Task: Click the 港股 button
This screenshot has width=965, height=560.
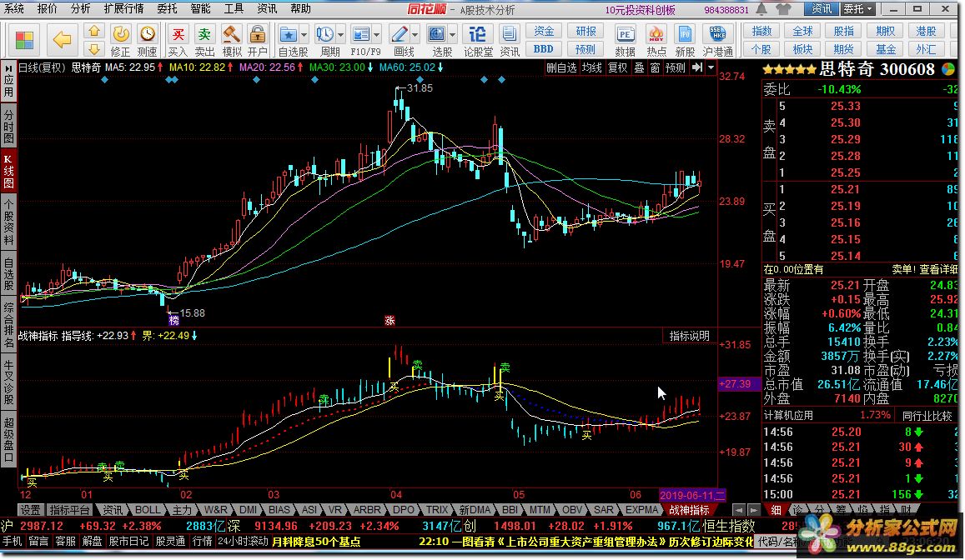Action: [x=927, y=32]
